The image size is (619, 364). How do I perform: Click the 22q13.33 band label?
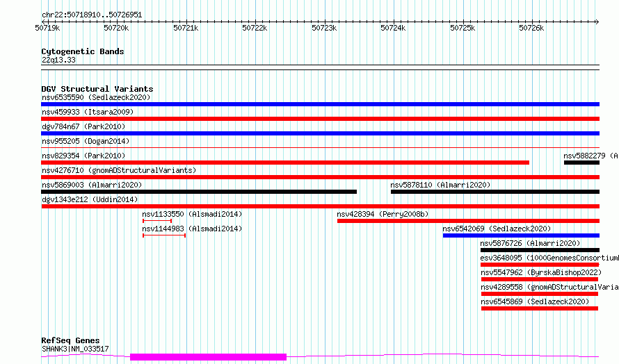pos(58,60)
